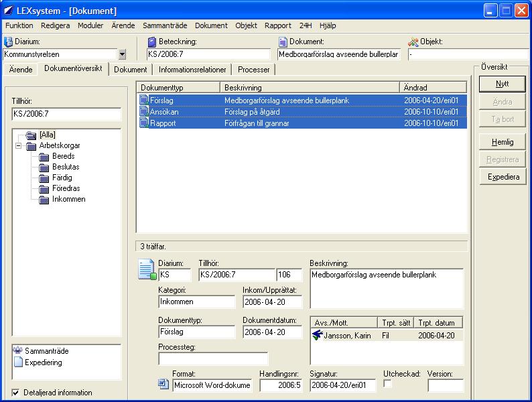Screen dimensions: 532x402
Task: Click the Expediering page icon
Action: [18, 362]
